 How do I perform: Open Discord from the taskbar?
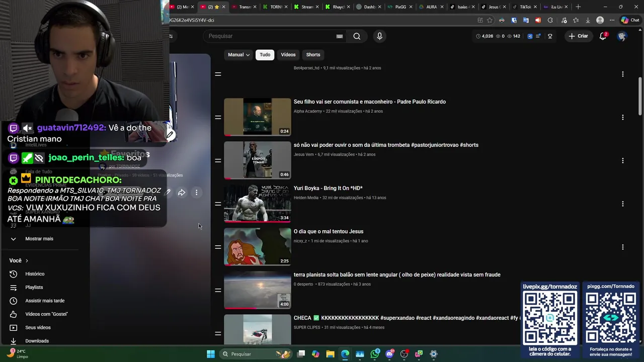point(389,354)
